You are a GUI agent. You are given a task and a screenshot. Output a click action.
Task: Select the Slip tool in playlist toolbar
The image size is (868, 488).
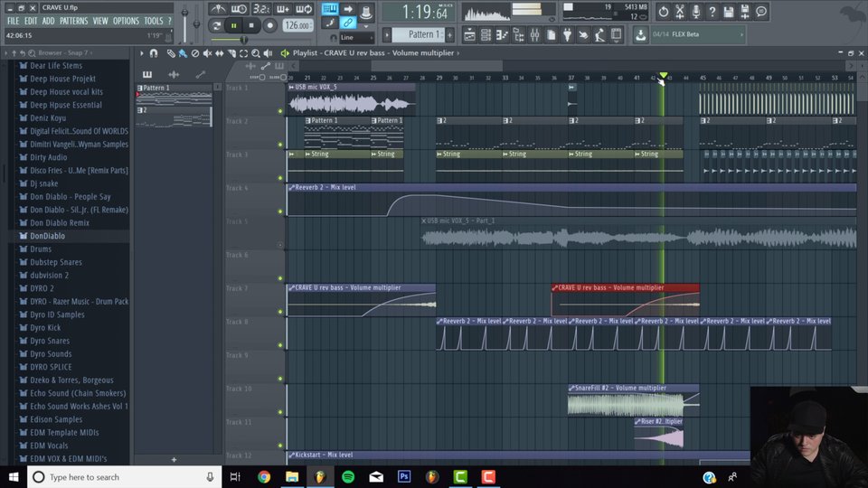coord(219,53)
